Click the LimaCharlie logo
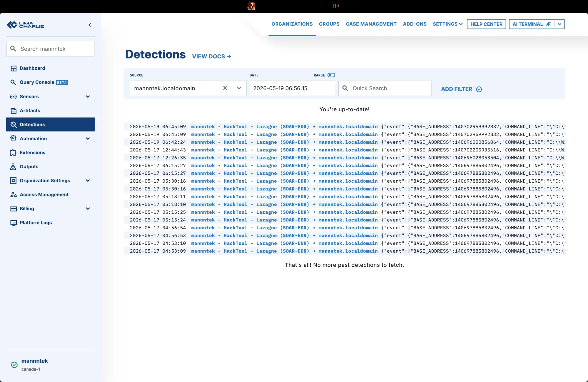 [x=25, y=25]
